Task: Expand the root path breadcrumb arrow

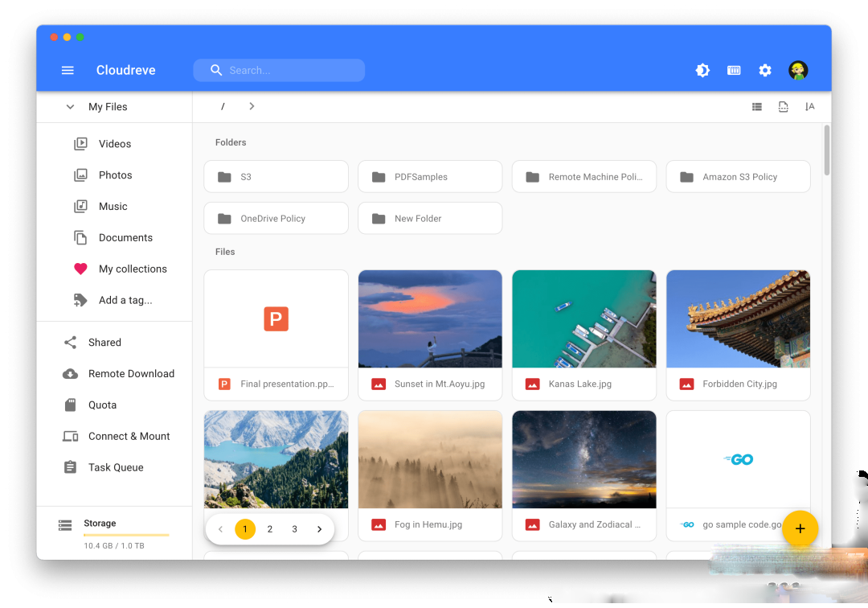Action: 252,106
